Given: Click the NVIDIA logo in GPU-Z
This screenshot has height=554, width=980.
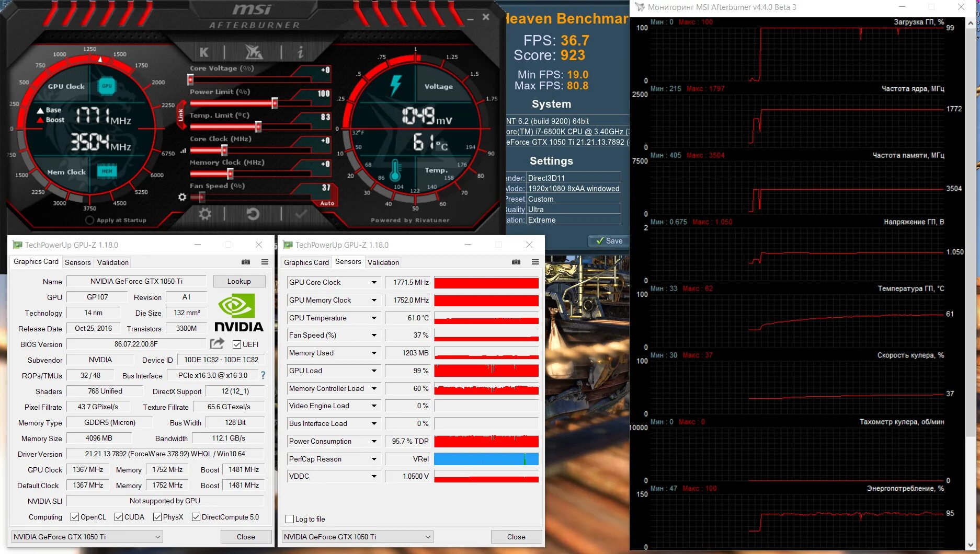Looking at the screenshot, I should tap(239, 312).
